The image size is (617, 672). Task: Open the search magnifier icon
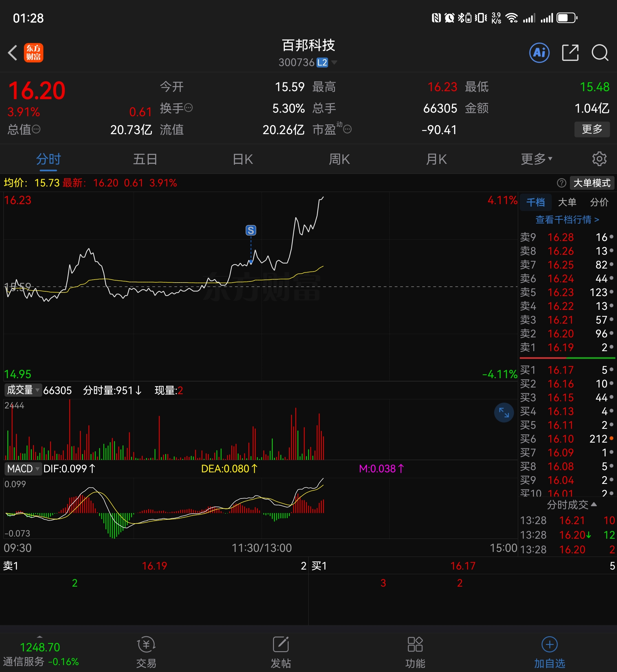[600, 53]
